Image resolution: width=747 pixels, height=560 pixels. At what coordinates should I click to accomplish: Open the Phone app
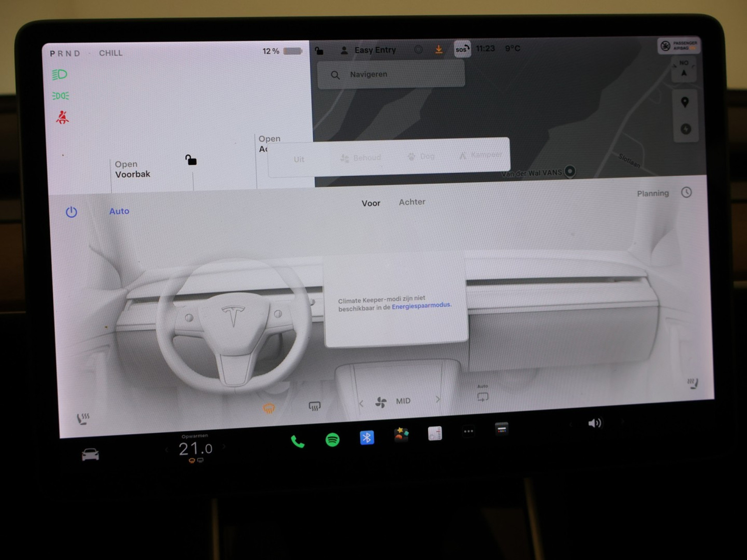tap(298, 441)
